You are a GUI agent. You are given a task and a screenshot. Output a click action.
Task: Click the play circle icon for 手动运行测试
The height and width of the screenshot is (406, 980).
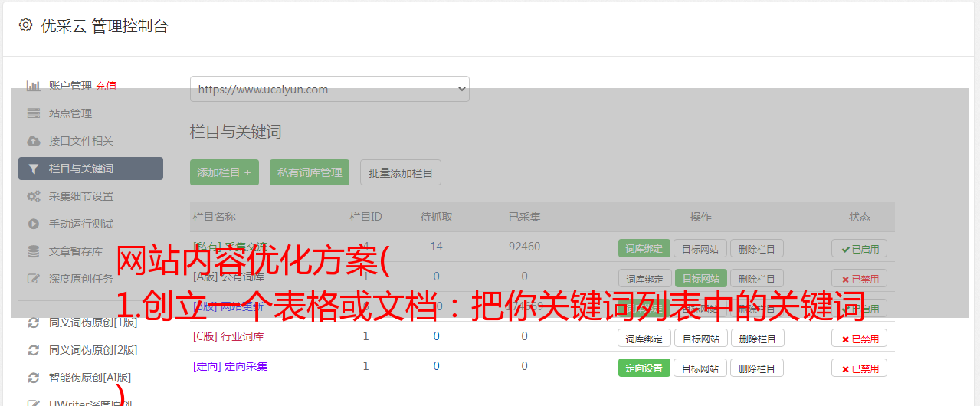[x=33, y=224]
